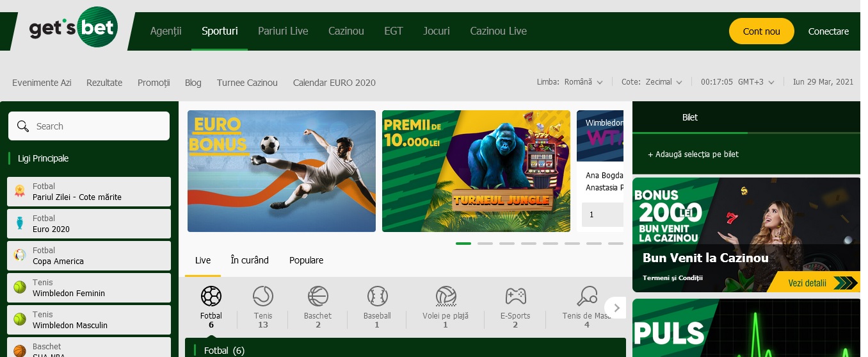Collapse the Fotbal (6) section header

(x=405, y=347)
